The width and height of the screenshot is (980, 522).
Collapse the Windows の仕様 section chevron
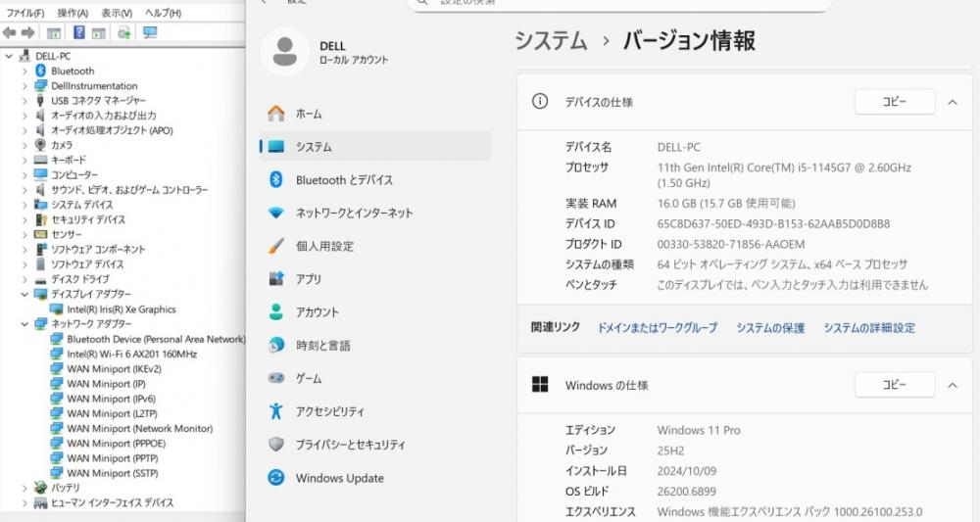[953, 385]
